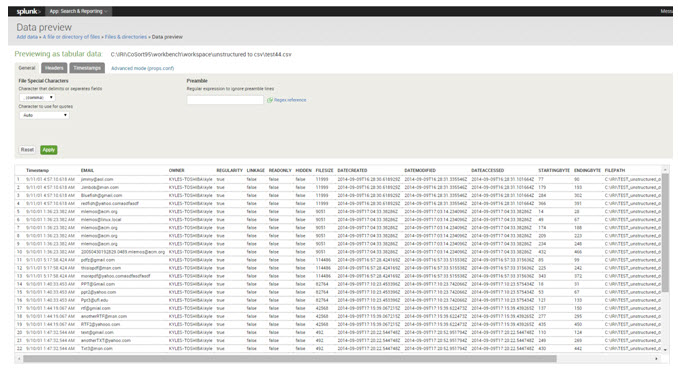
Task: Select the long 20050430192829 mlemos email in row 10
Action: (x=123, y=252)
